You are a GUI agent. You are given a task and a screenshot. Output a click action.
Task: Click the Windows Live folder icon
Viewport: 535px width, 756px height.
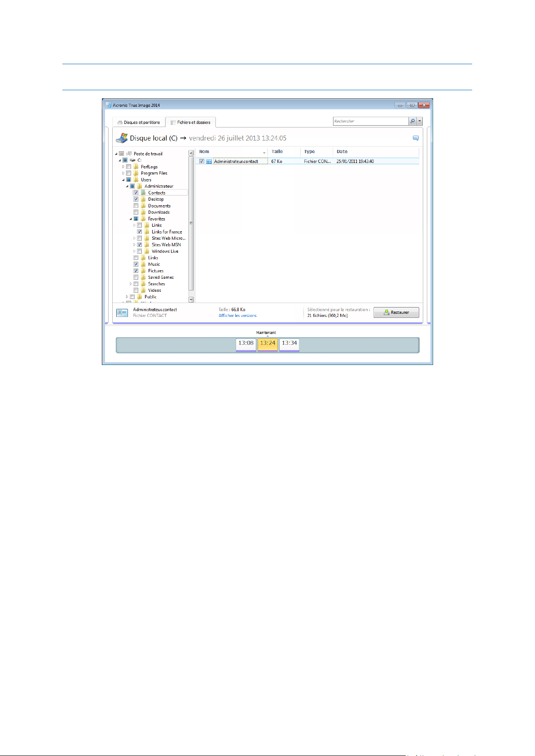(x=147, y=251)
